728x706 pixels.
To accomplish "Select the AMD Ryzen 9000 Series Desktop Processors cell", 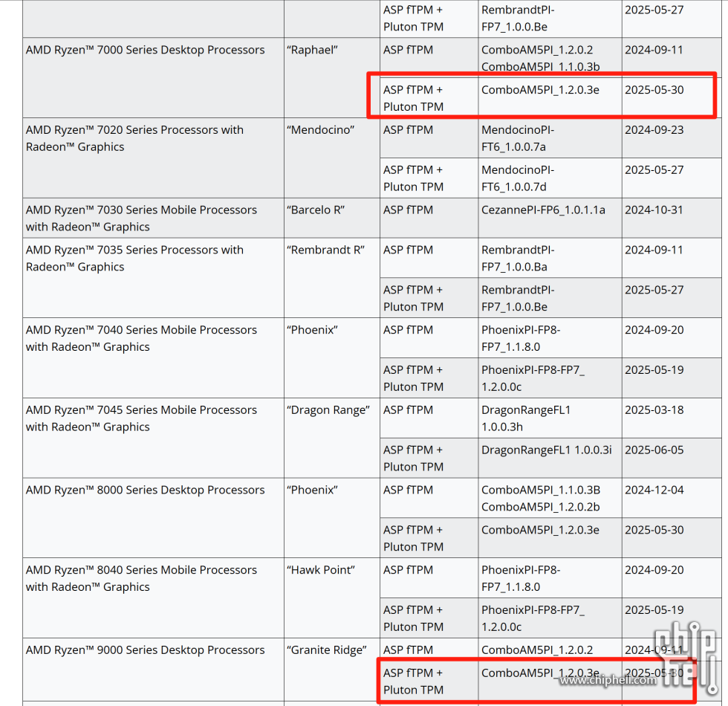I will (153, 670).
